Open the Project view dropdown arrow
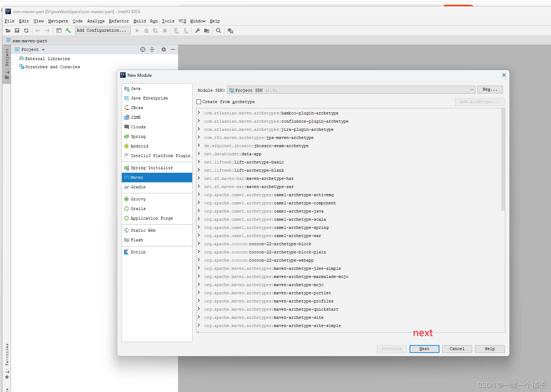This screenshot has height=392, width=551. (43, 50)
